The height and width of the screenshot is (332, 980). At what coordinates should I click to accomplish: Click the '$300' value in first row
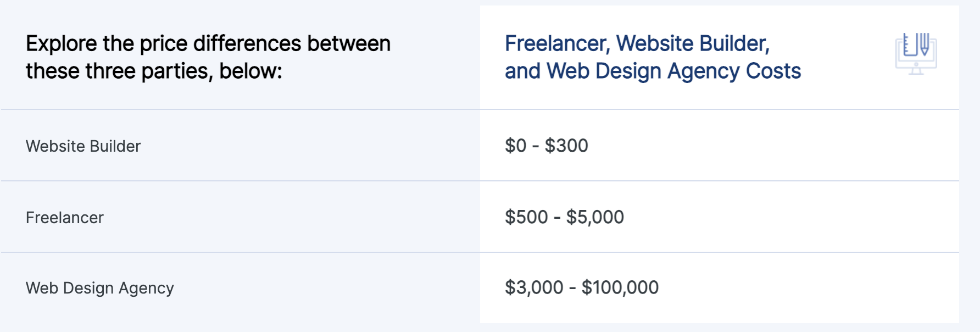click(566, 146)
